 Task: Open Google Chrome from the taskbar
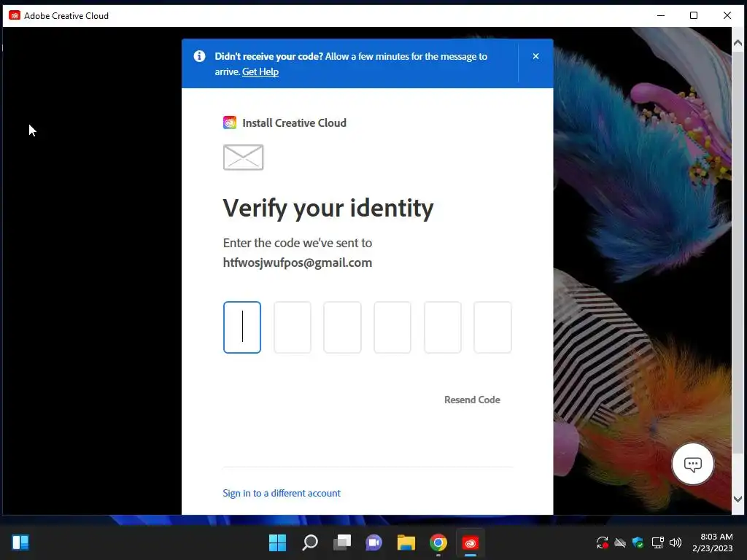coord(438,542)
